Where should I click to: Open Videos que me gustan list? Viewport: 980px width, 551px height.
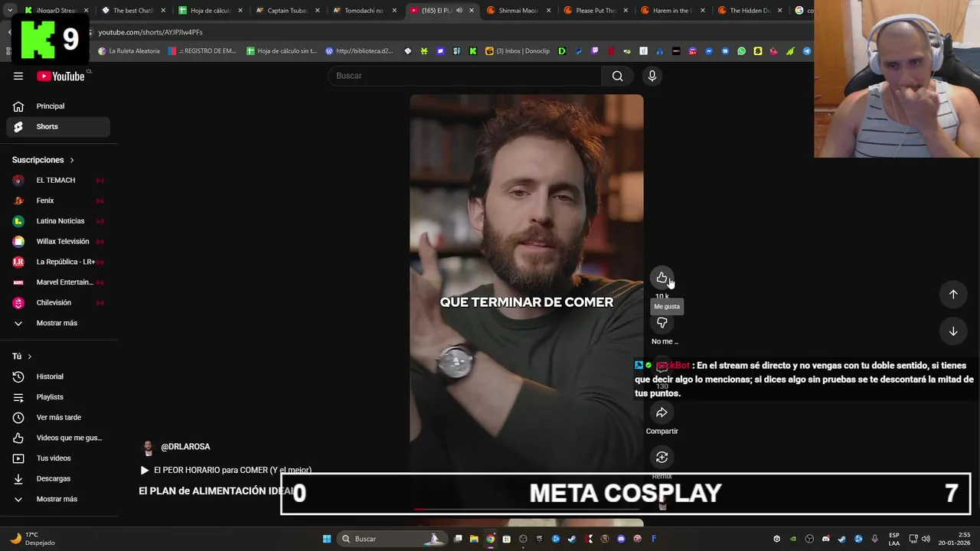click(58, 438)
